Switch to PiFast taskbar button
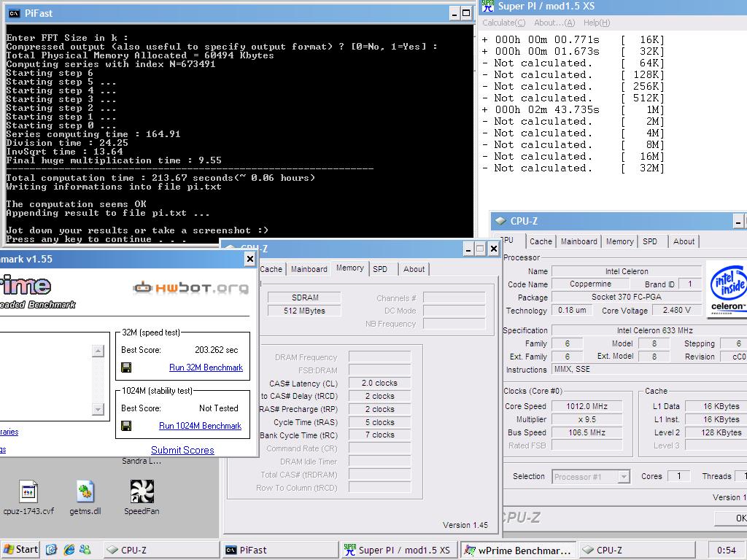 click(x=280, y=550)
